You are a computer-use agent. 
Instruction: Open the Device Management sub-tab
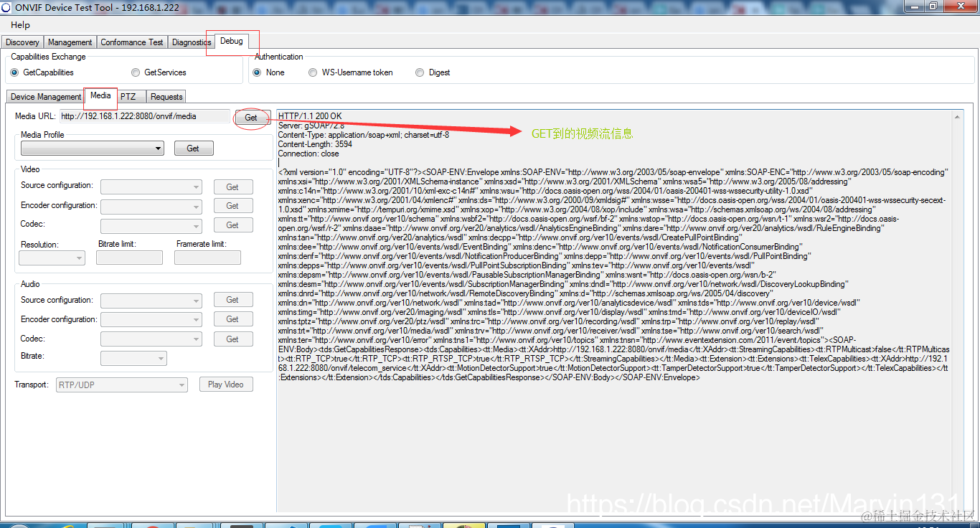click(46, 97)
